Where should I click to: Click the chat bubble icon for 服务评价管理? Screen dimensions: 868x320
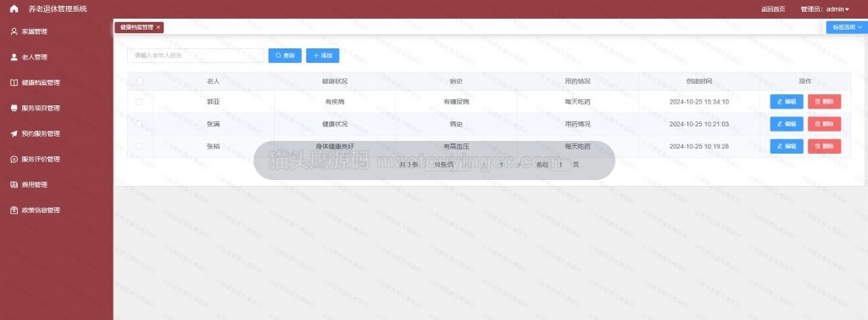coord(14,160)
